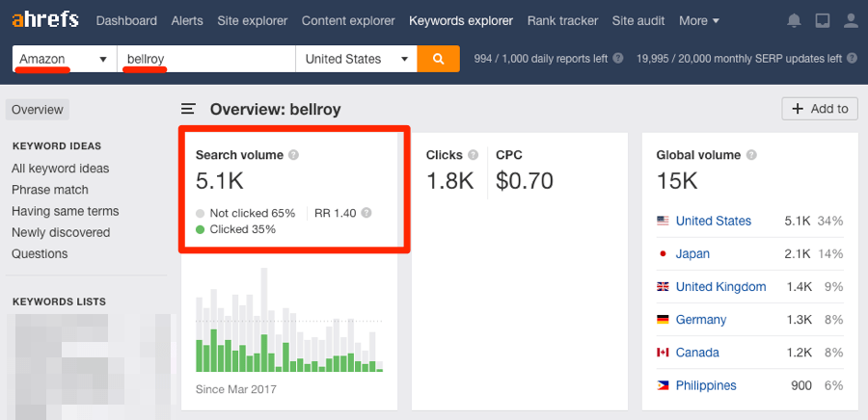Image resolution: width=868 pixels, height=420 pixels.
Task: Click help icon next to RR 1.40
Action: click(x=366, y=213)
